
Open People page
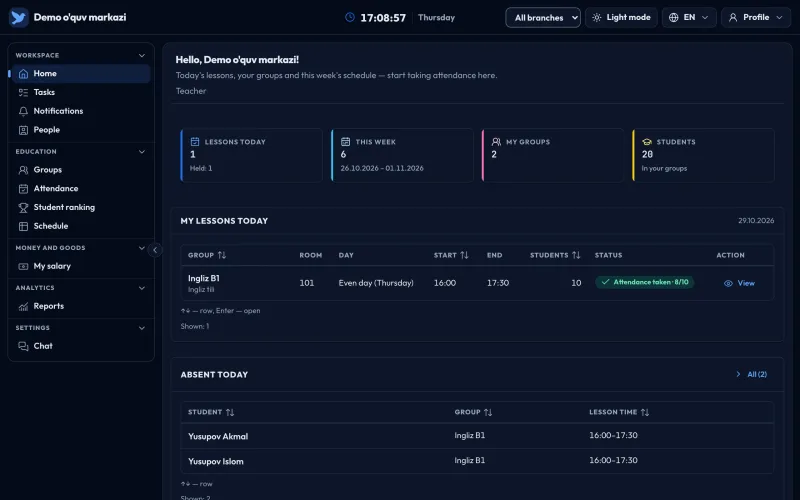[81, 130]
